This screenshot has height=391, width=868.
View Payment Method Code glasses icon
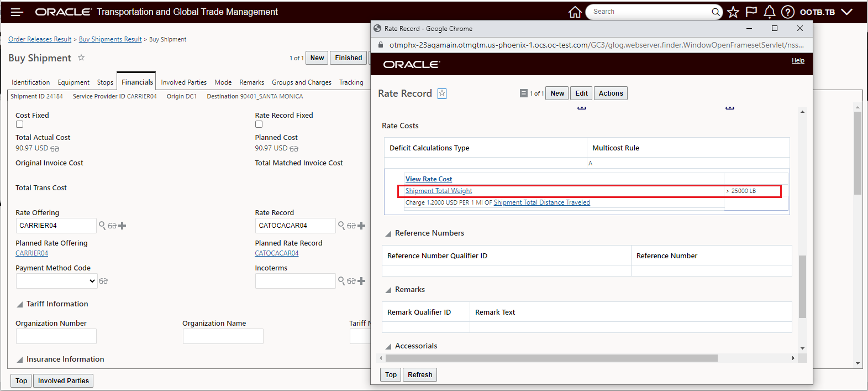103,281
